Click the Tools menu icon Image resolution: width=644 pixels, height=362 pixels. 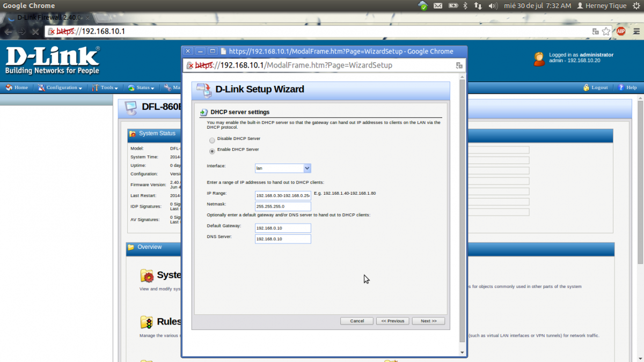[96, 87]
